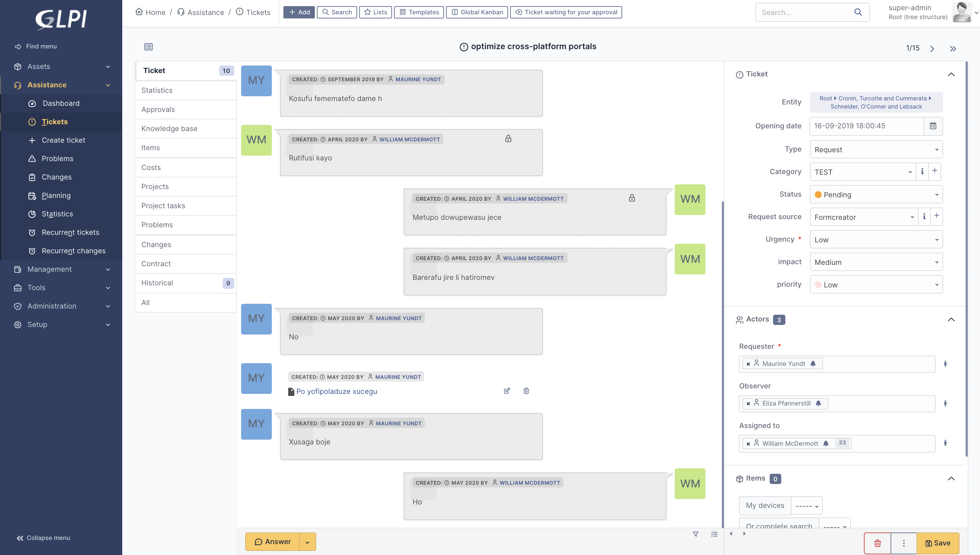Click the red trash delete ticket button

point(878,543)
